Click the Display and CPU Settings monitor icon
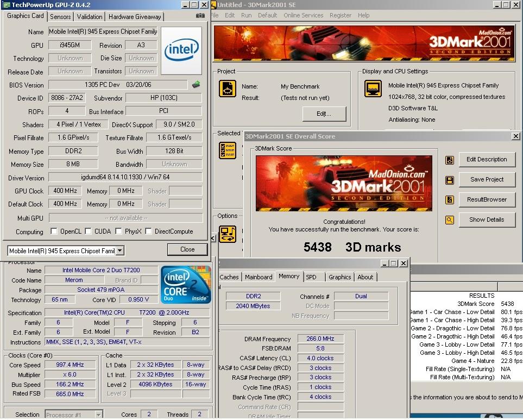This screenshot has height=420, width=523. pos(373,89)
